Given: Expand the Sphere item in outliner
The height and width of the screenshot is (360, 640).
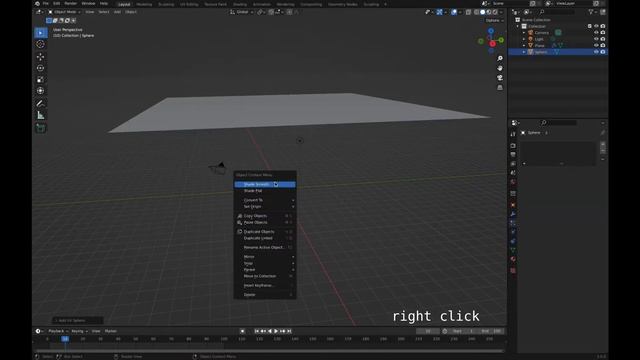Looking at the screenshot, I should pos(524,52).
